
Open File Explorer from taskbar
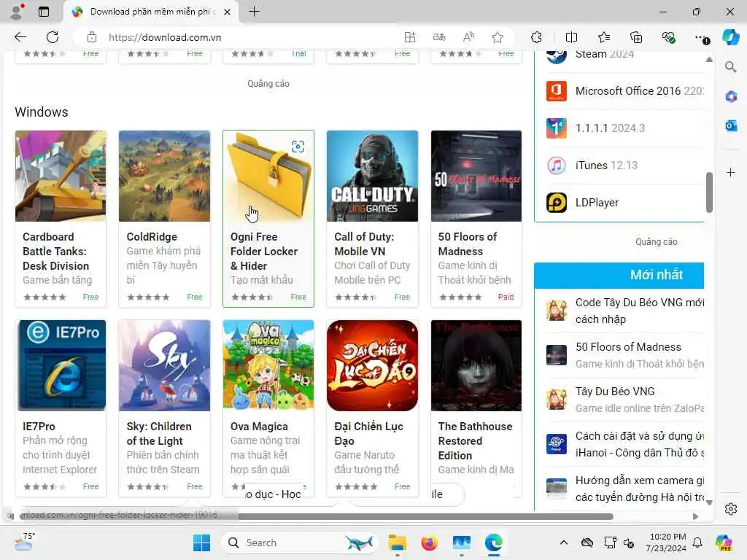tap(397, 542)
